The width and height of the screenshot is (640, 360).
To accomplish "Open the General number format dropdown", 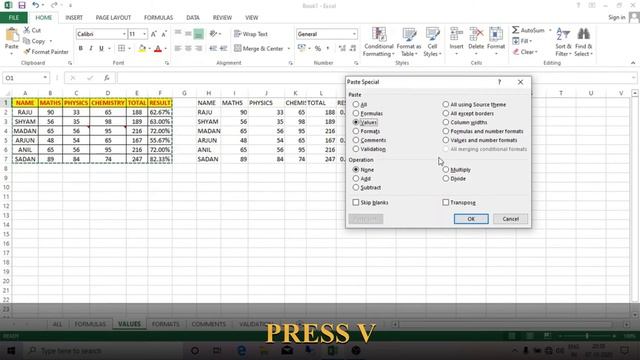I will pos(354,34).
